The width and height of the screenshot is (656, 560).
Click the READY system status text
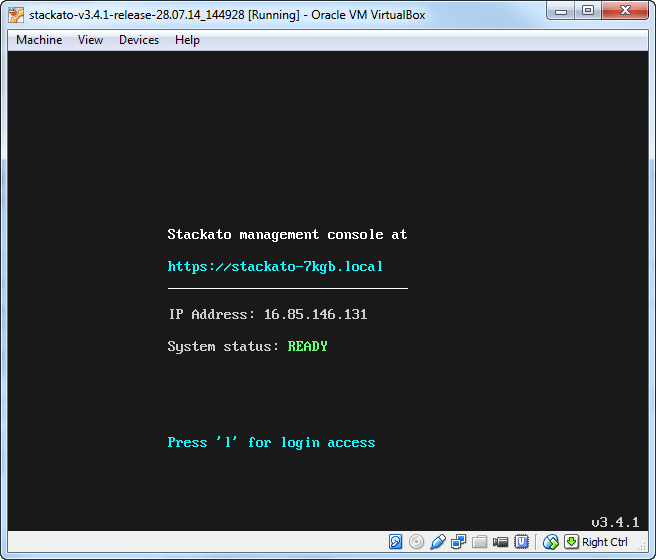pos(308,346)
